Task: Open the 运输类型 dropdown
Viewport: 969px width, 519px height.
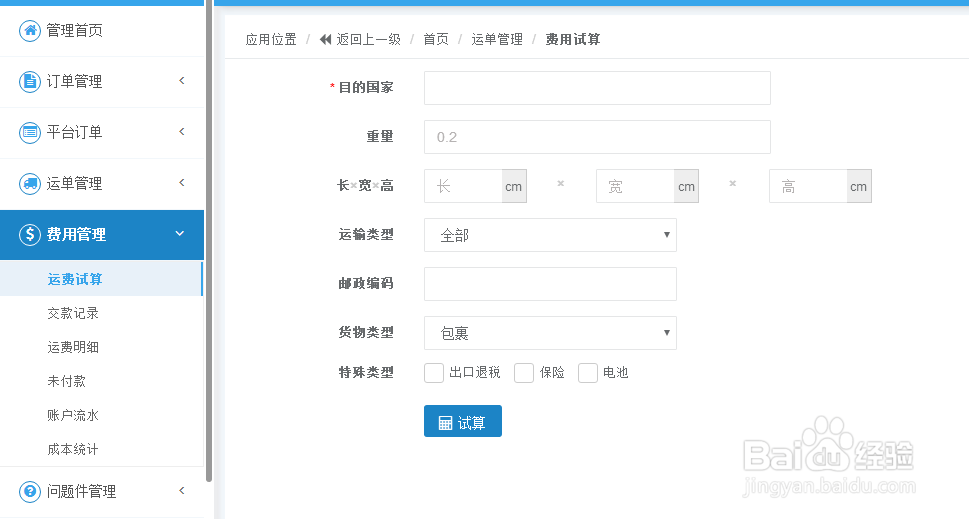Action: [x=550, y=235]
